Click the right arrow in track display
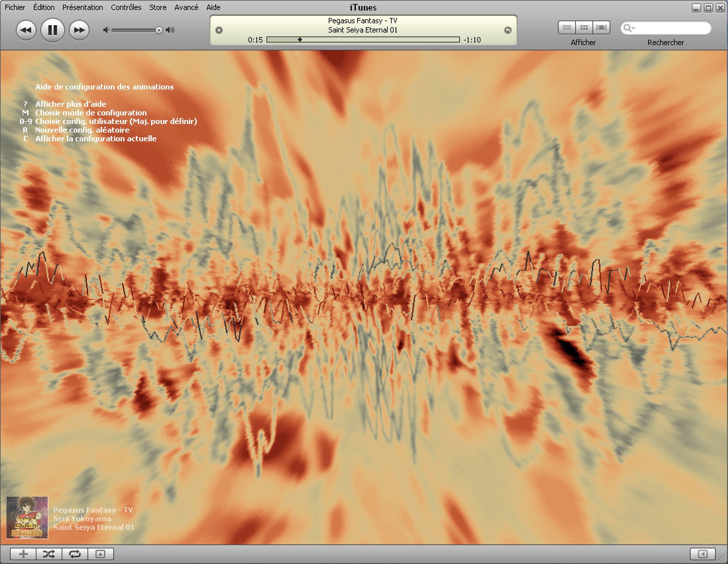The width and height of the screenshot is (728, 564). (x=508, y=31)
